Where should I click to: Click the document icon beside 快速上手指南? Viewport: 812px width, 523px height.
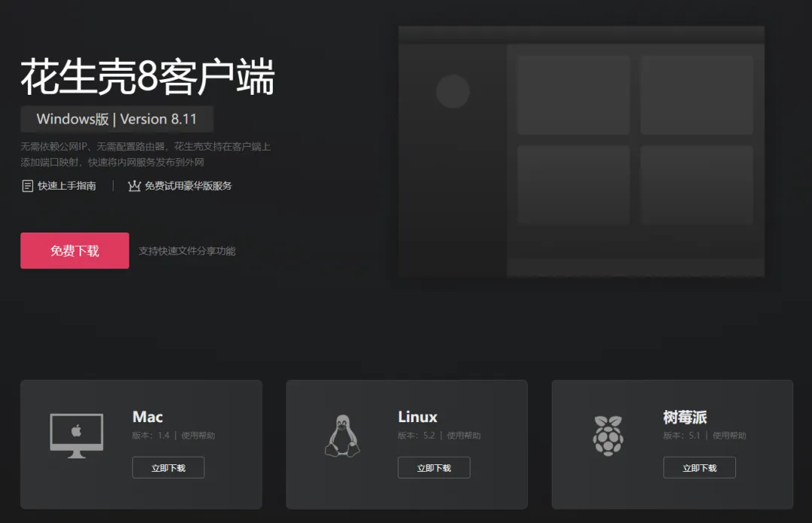pos(28,186)
